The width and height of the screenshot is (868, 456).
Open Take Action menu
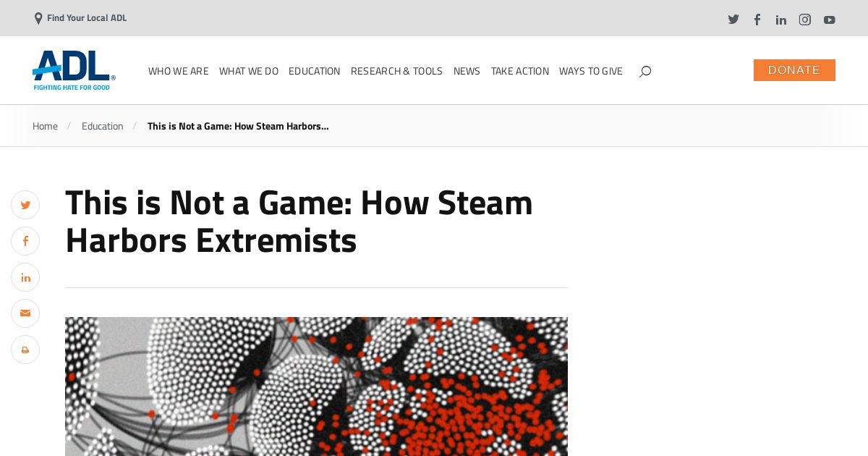[520, 71]
